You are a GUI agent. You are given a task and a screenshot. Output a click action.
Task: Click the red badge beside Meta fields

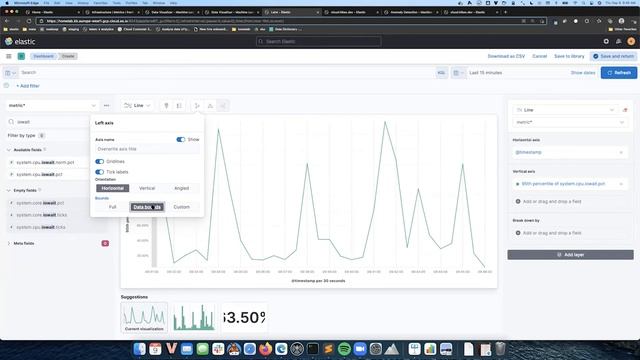(105, 243)
